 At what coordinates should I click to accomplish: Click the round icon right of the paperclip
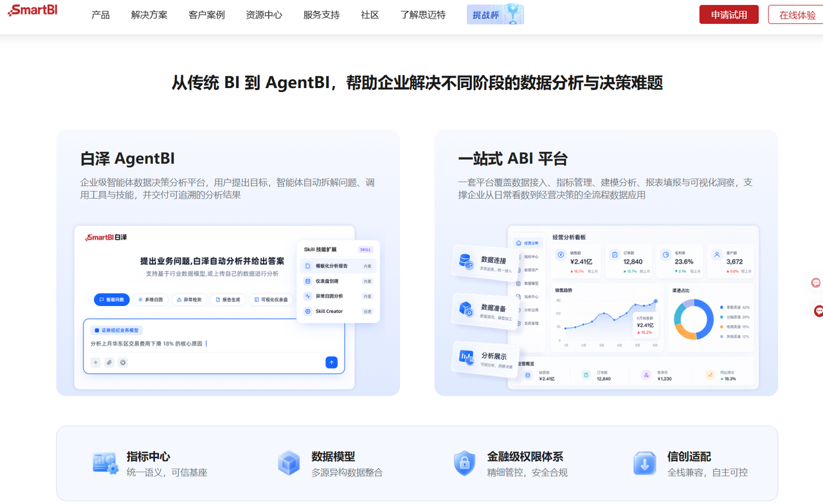[x=123, y=363]
